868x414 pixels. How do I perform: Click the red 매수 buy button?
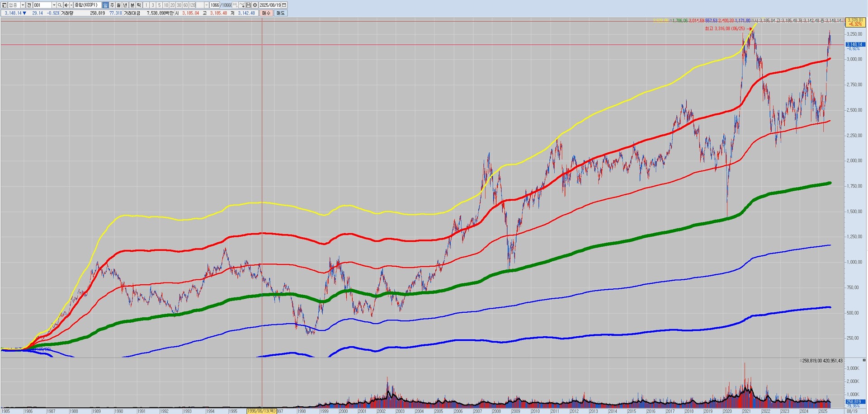pyautogui.click(x=266, y=13)
